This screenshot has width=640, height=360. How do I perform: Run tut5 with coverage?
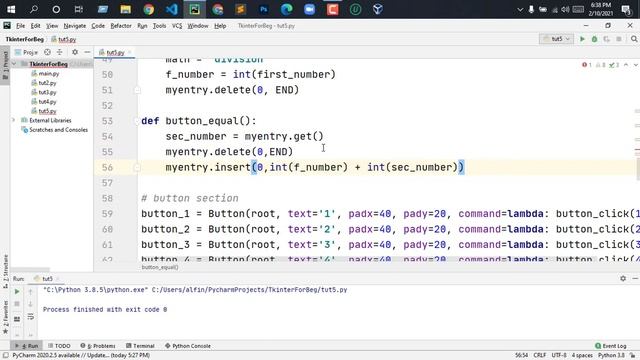click(x=607, y=39)
